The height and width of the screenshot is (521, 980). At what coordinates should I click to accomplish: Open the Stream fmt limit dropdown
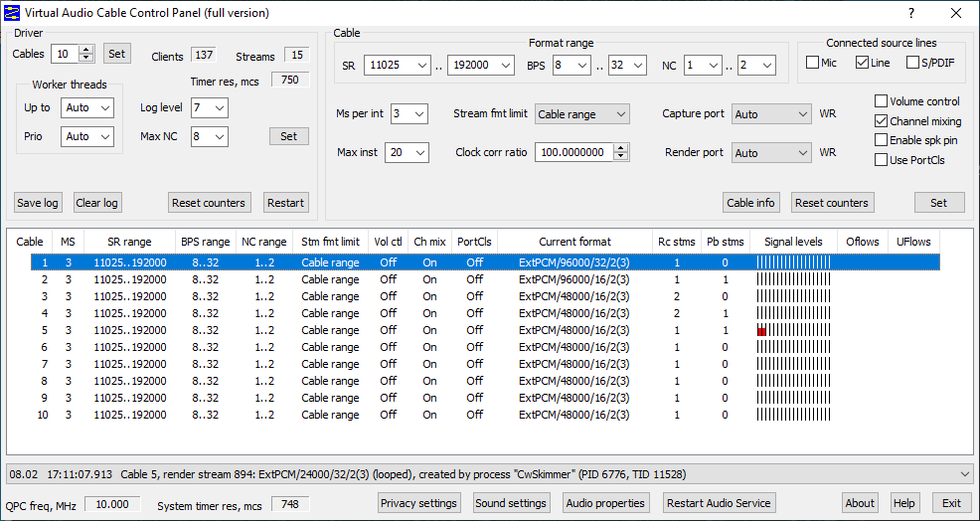click(581, 113)
